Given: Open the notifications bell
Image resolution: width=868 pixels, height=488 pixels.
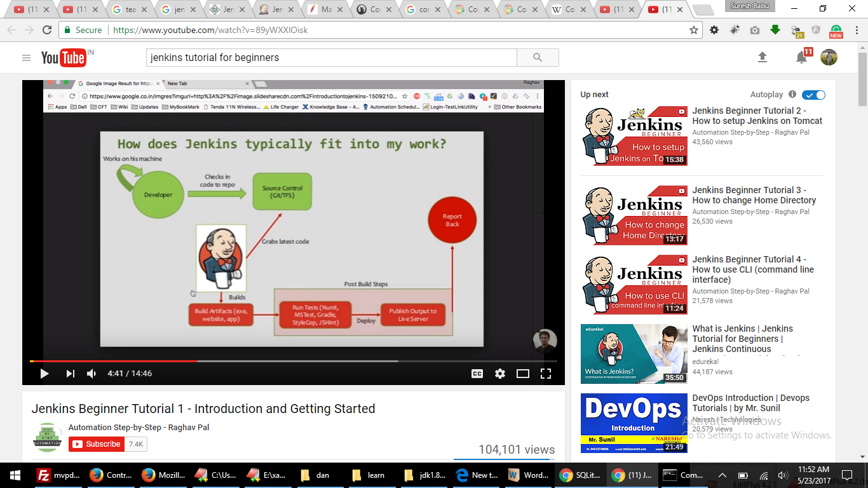Looking at the screenshot, I should pos(801,58).
